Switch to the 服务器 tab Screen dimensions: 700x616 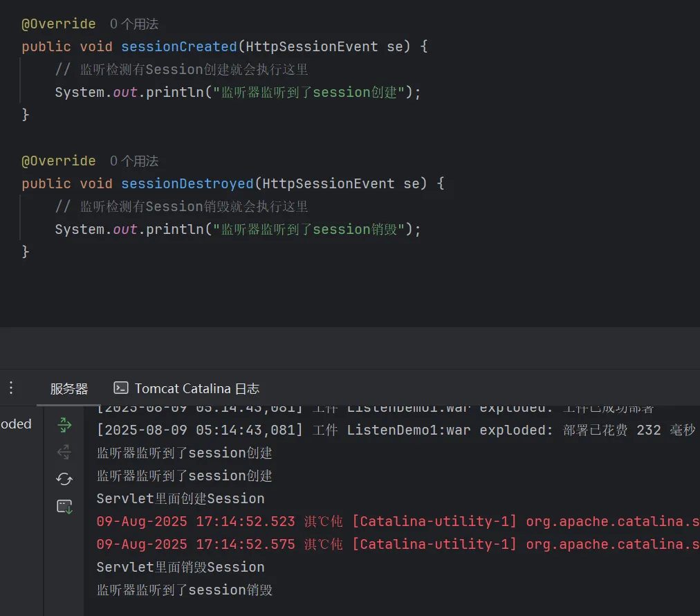69,389
